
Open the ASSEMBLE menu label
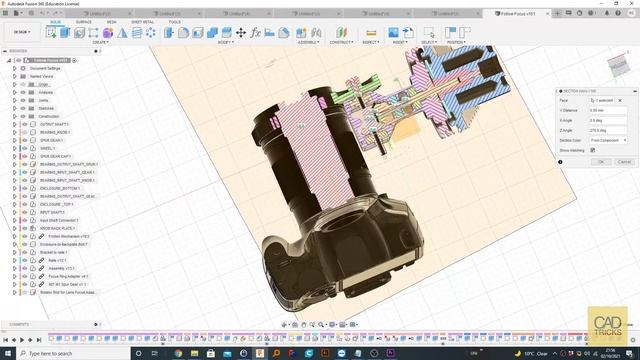coord(308,42)
